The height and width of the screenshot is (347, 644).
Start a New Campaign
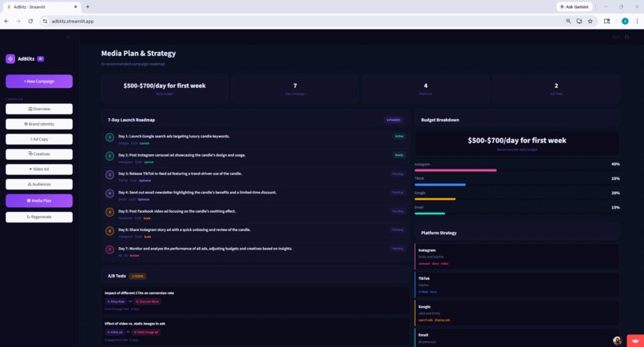pyautogui.click(x=39, y=82)
